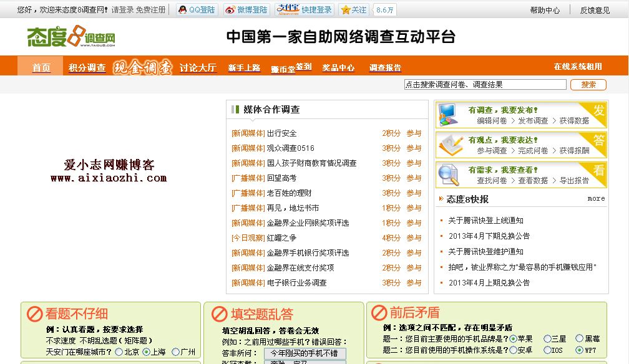Screen dimensions: 629x364
Task: Open the 观众调查0516 survey link
Action: pyautogui.click(x=290, y=148)
